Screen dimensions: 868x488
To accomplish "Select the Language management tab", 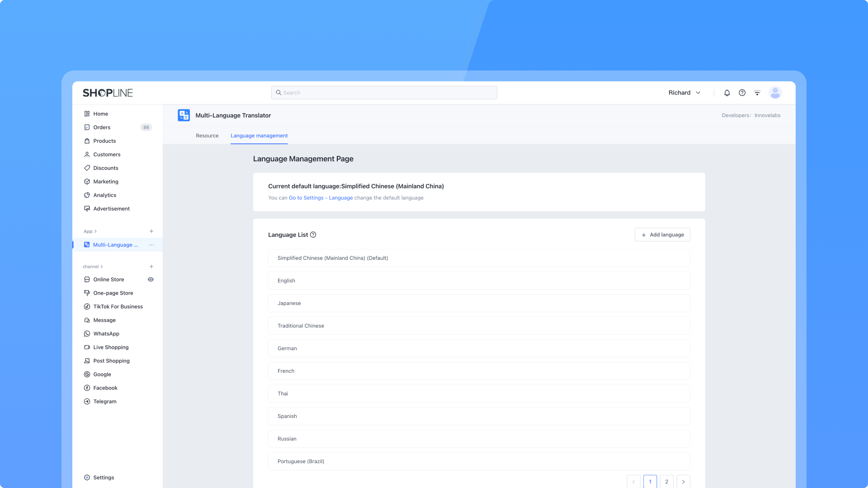I will pos(259,136).
